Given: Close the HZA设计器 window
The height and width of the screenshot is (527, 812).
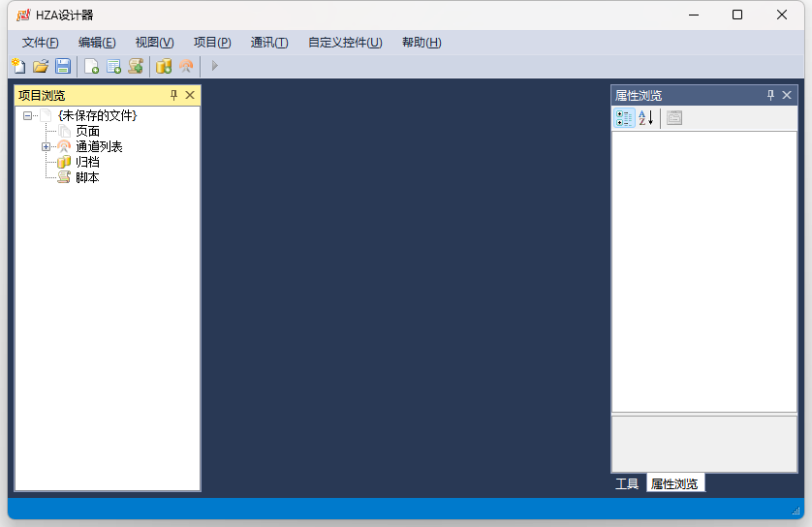Looking at the screenshot, I should 782,15.
